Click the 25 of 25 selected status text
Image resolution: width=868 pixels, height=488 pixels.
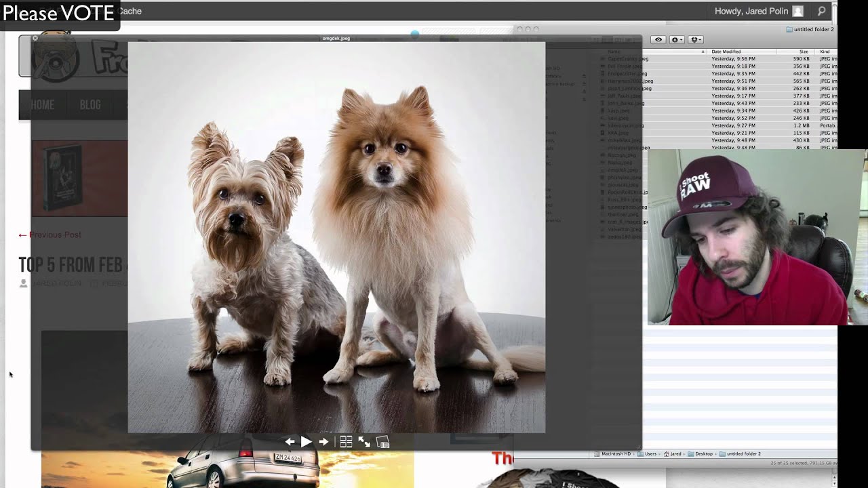[x=804, y=463]
